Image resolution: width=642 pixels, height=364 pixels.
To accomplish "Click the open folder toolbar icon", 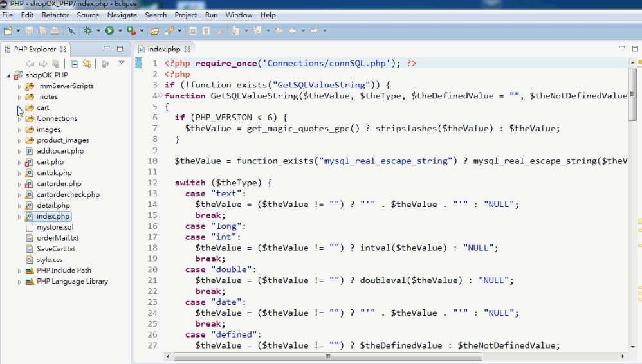I will click(155, 31).
